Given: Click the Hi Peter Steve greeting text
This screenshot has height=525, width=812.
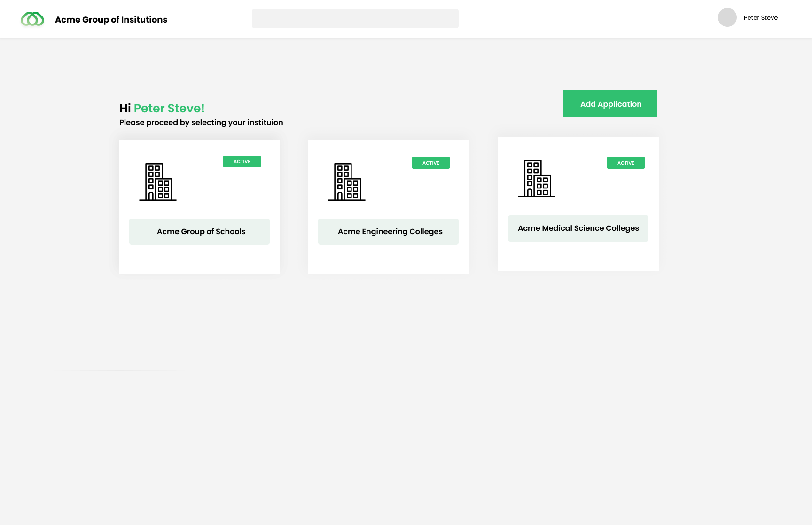Looking at the screenshot, I should point(162,108).
